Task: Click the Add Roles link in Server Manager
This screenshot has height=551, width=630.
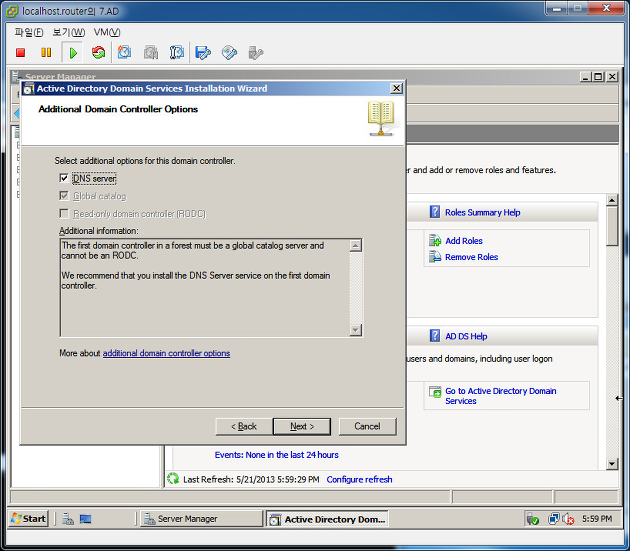Action: coord(464,241)
